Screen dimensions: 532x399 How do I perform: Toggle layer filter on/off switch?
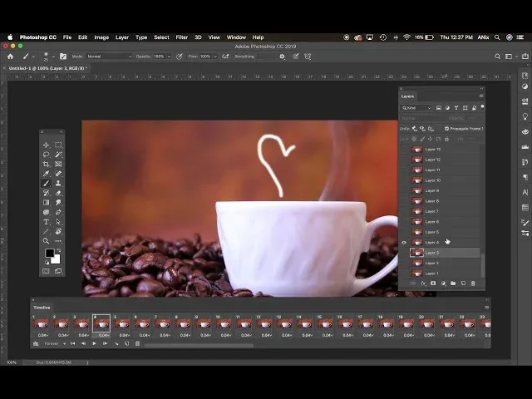482,107
